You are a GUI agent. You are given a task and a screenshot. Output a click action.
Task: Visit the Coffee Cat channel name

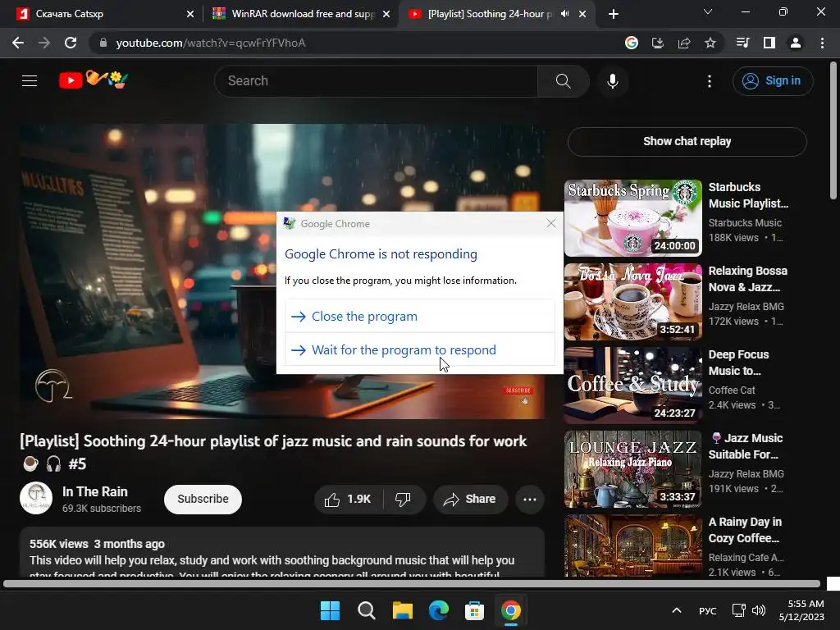point(732,390)
